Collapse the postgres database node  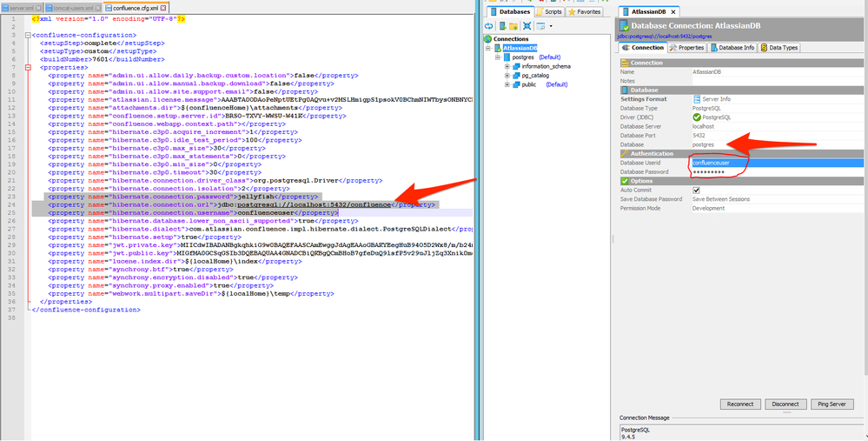tap(498, 57)
